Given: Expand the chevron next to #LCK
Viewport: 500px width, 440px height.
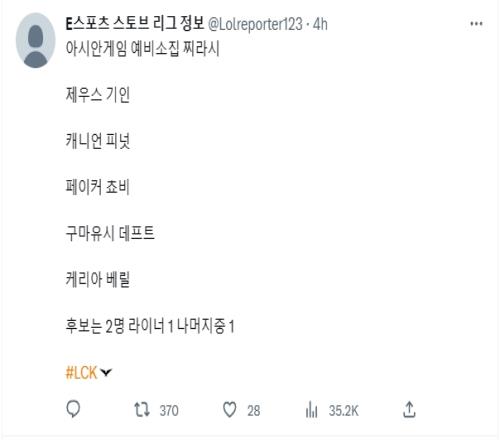Looking at the screenshot, I should [106, 372].
